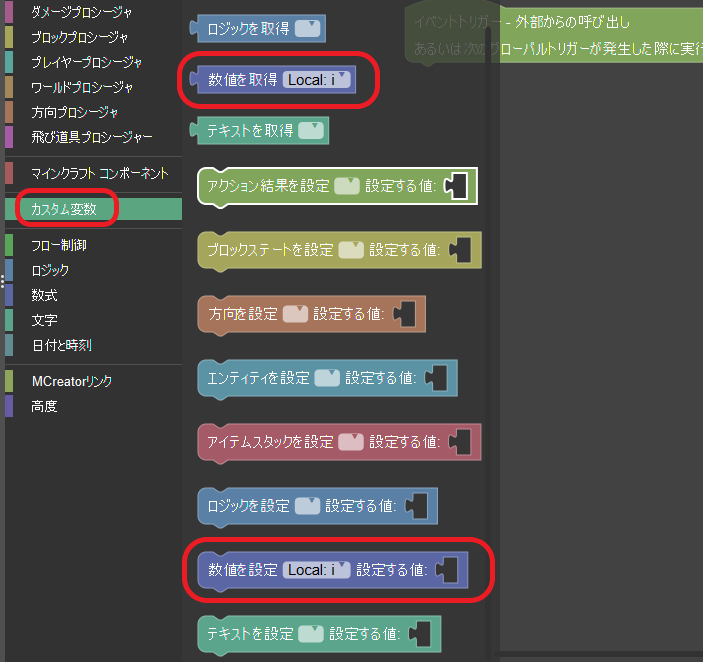Open Local: i dropdown in 数値を取得 block
Image resolution: width=703 pixels, height=662 pixels.
pos(317,79)
